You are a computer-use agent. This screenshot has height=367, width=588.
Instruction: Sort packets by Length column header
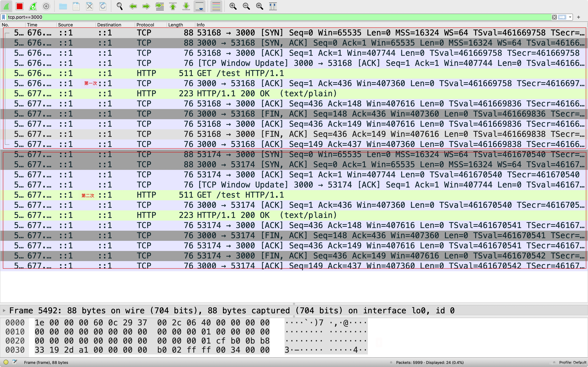pos(175,25)
